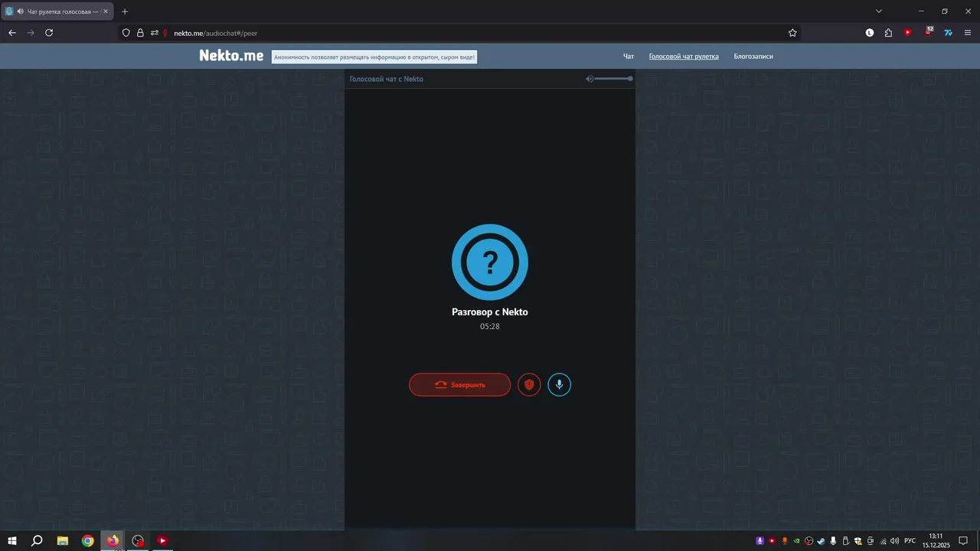The image size is (980, 551).
Task: Mute the tab using the tab audio icon
Action: pos(20,11)
